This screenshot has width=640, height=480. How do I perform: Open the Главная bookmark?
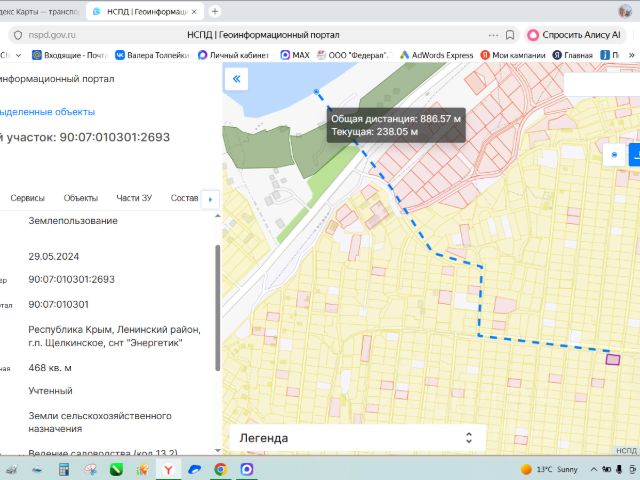[572, 55]
